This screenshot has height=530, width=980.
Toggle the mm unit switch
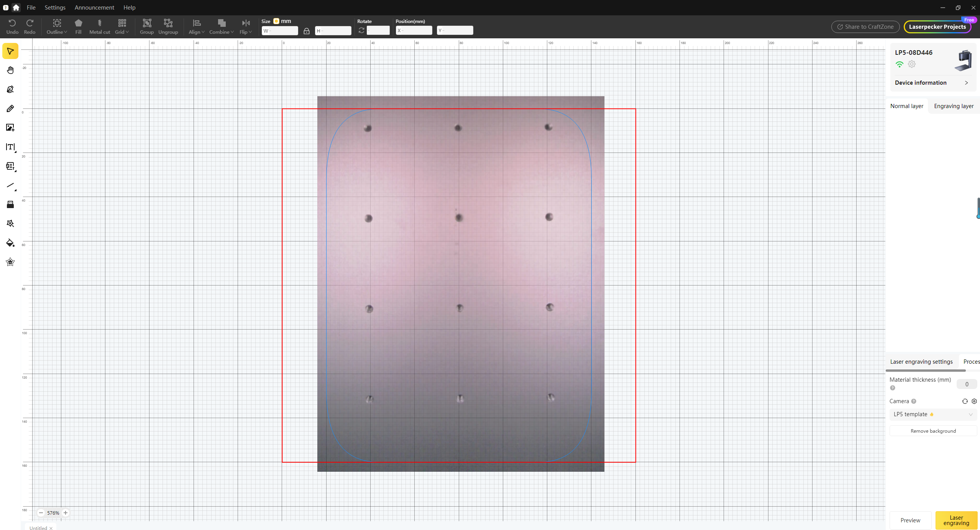[x=276, y=21]
